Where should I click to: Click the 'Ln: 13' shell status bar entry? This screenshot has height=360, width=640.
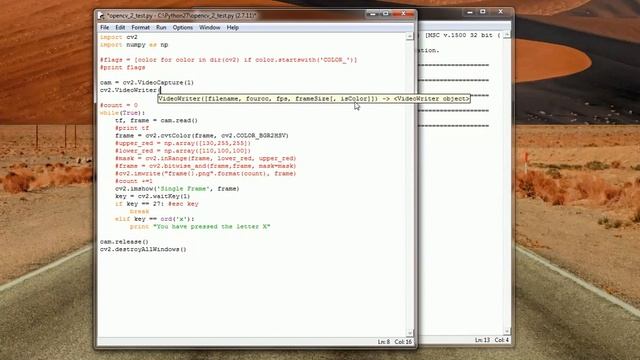point(482,340)
